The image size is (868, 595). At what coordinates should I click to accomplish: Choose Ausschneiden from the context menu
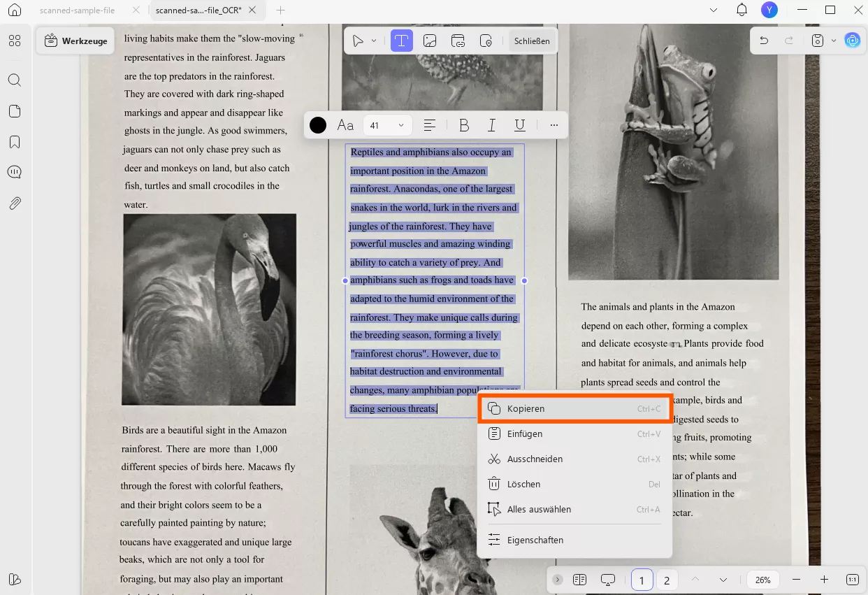click(574, 459)
